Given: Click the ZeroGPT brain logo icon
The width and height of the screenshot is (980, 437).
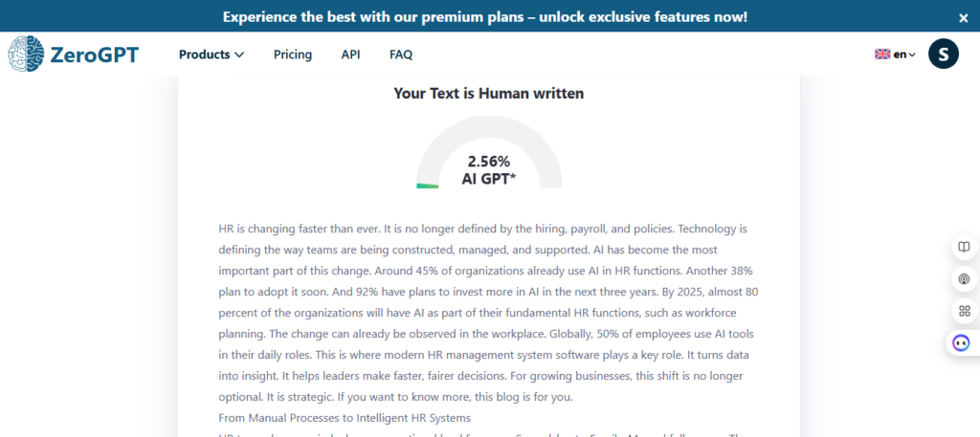Looking at the screenshot, I should point(26,55).
